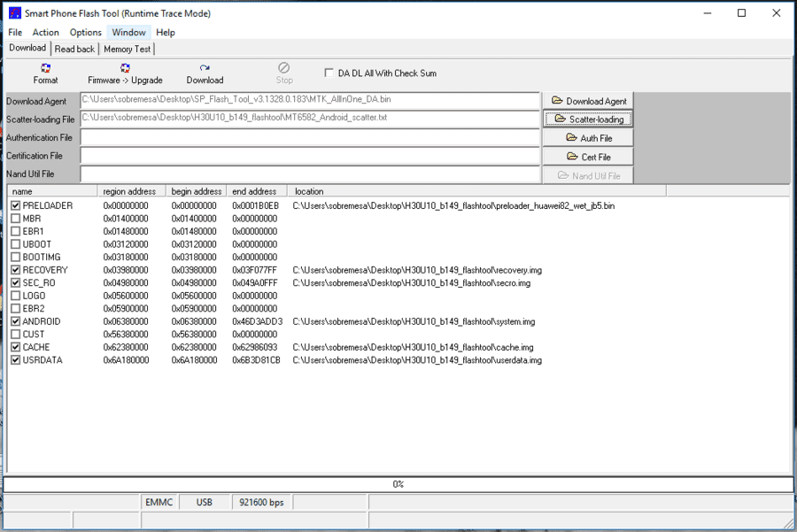Uncheck the CACHE partition
Viewport: 797px width, 532px height.
point(16,347)
